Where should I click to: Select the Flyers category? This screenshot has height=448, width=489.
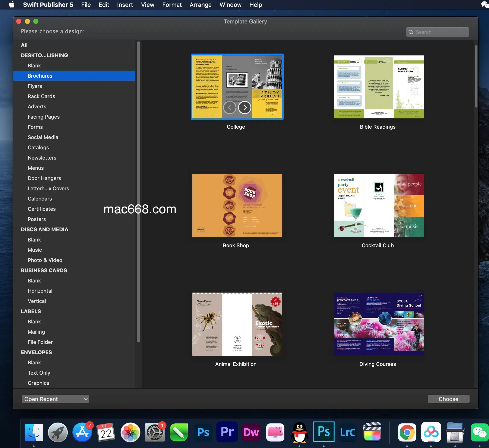click(x=35, y=86)
